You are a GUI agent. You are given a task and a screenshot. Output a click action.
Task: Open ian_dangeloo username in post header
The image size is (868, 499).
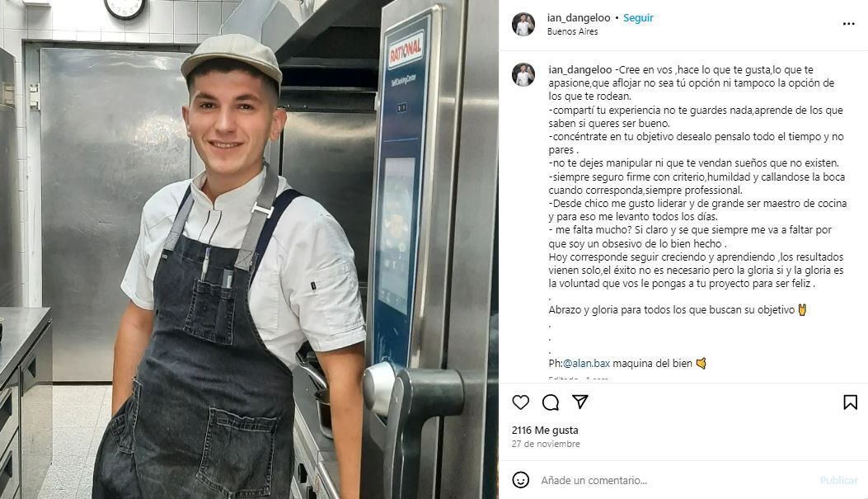click(579, 17)
